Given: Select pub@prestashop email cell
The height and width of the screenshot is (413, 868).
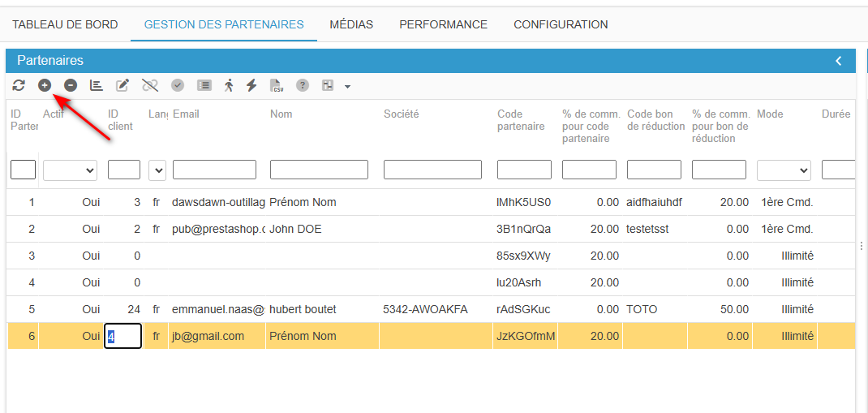Looking at the screenshot, I should [x=217, y=229].
